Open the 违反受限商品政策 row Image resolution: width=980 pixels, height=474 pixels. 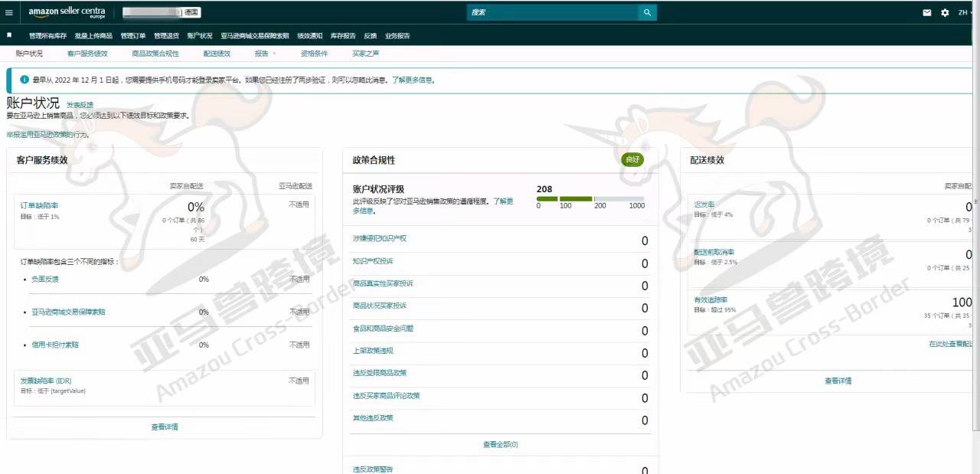pyautogui.click(x=501, y=374)
